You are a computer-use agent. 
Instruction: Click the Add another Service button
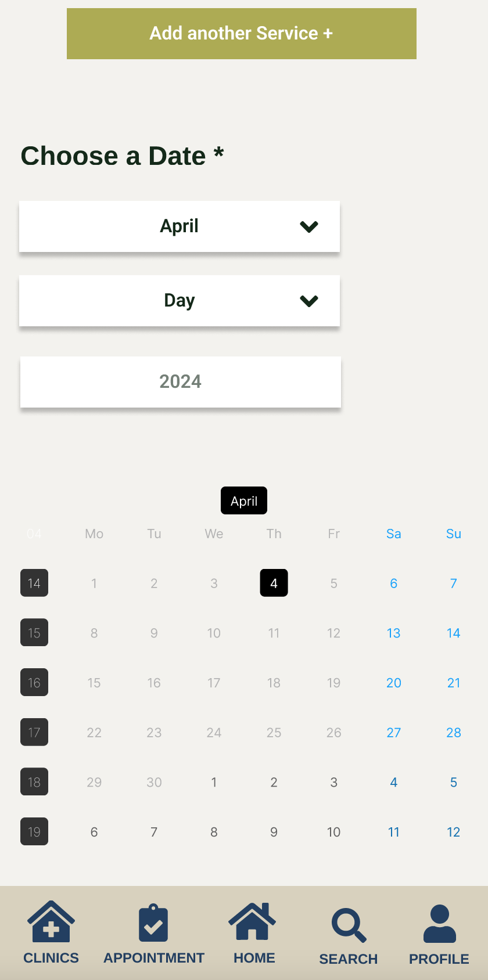coord(242,34)
